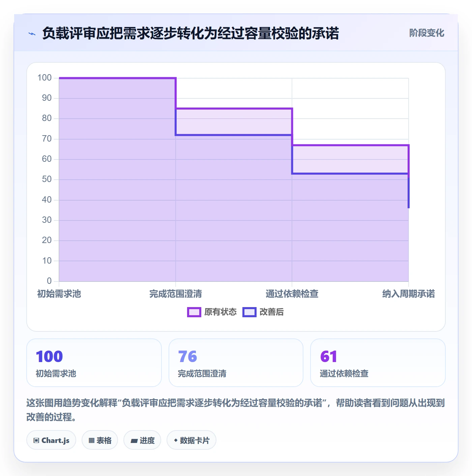Screen dimensions: 472x476
Task: Click the bar icon in 进度 chip
Action: [x=134, y=441]
